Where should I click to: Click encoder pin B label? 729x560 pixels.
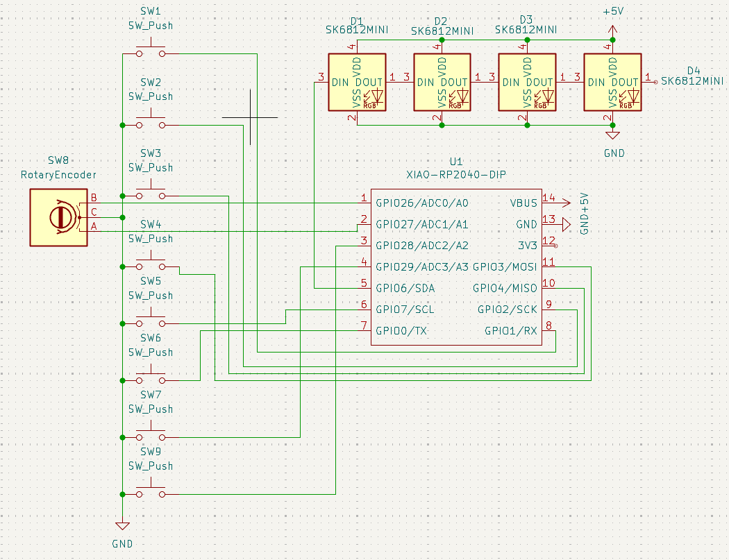[x=94, y=198]
